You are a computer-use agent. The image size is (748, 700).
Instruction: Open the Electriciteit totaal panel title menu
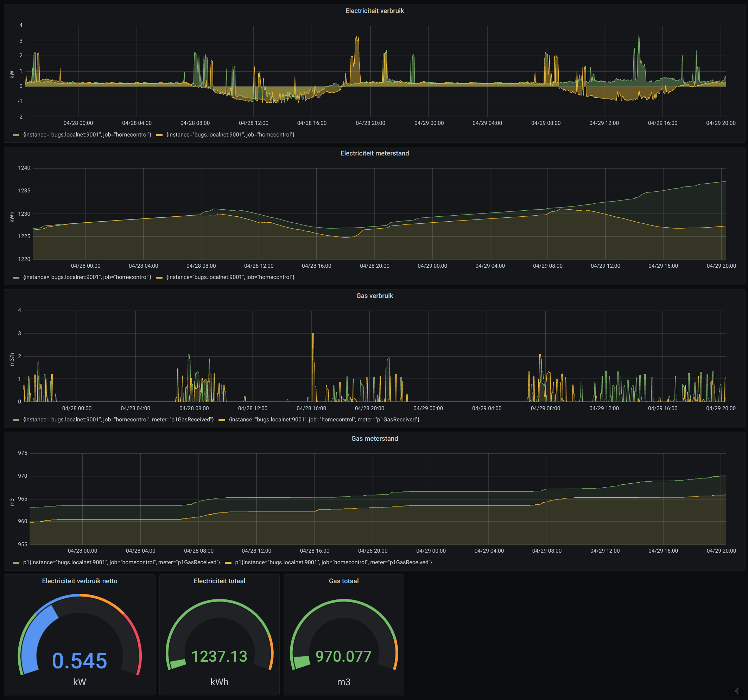pos(219,581)
